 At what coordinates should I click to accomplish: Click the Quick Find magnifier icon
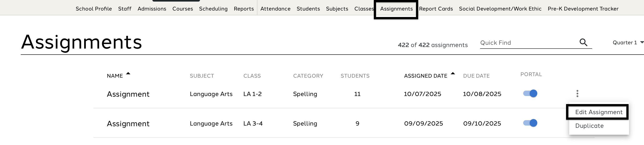[583, 42]
